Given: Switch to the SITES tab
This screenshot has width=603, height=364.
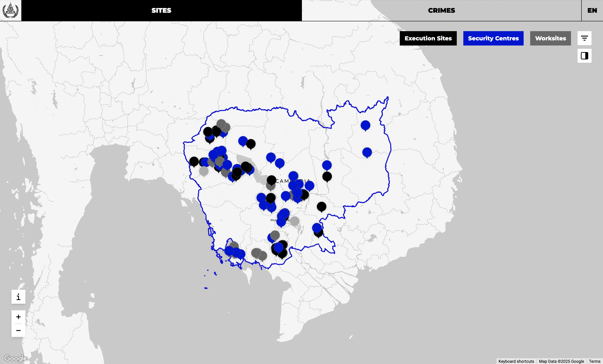Looking at the screenshot, I should click(x=161, y=10).
